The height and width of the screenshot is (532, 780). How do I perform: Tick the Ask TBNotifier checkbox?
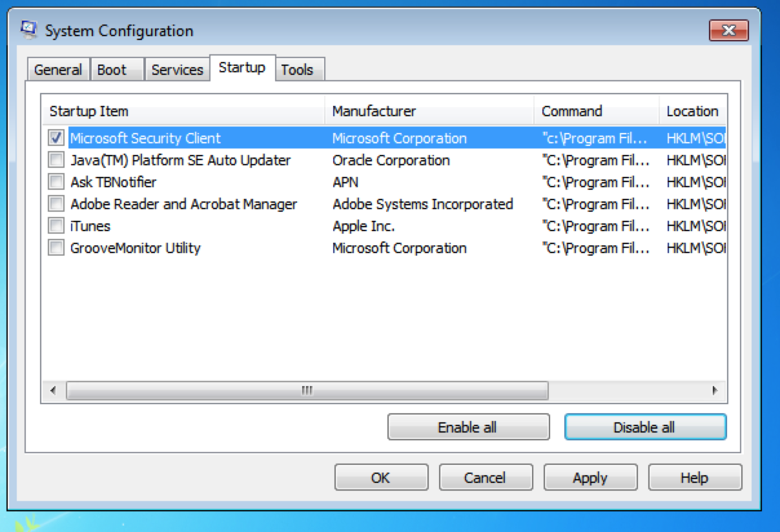click(56, 181)
